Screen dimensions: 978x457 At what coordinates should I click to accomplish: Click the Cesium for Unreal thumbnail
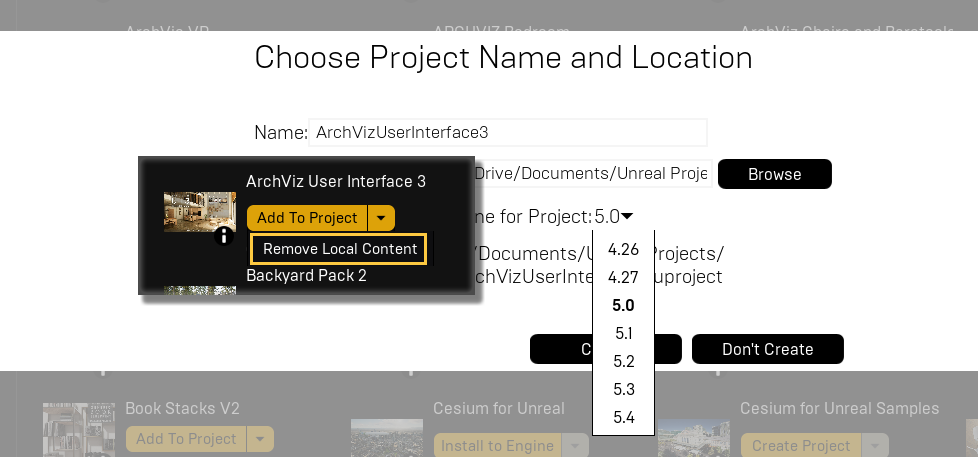pos(387,438)
